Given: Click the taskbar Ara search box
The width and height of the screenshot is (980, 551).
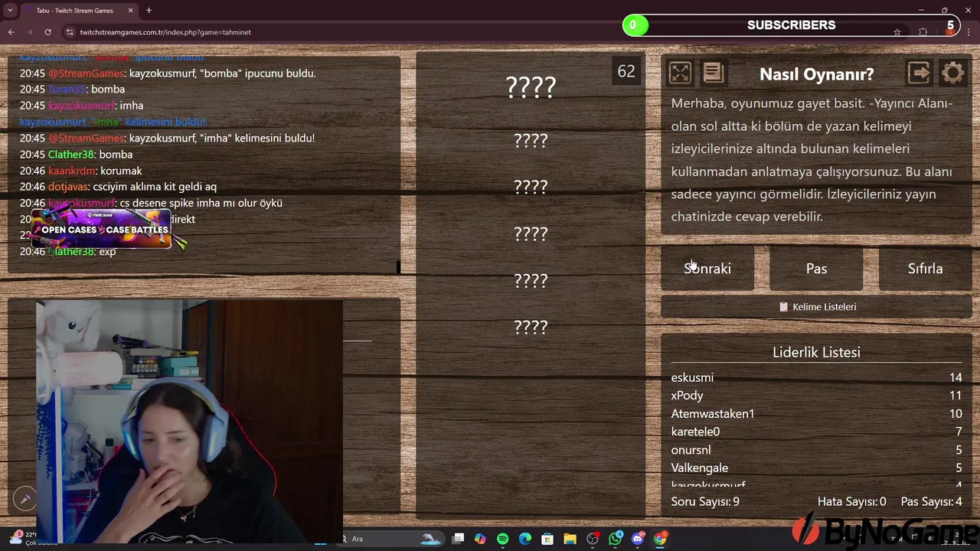Looking at the screenshot, I should 390,539.
